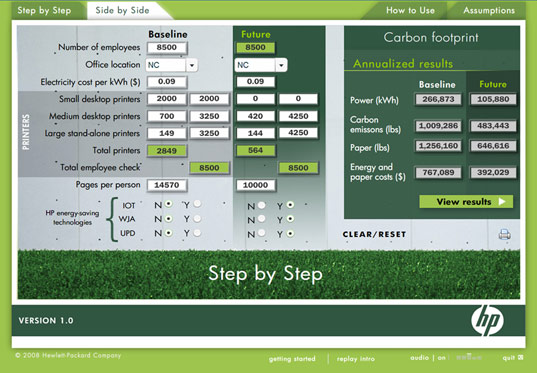This screenshot has height=373, width=537.
Task: Open the How to Use tab
Action: coord(410,10)
